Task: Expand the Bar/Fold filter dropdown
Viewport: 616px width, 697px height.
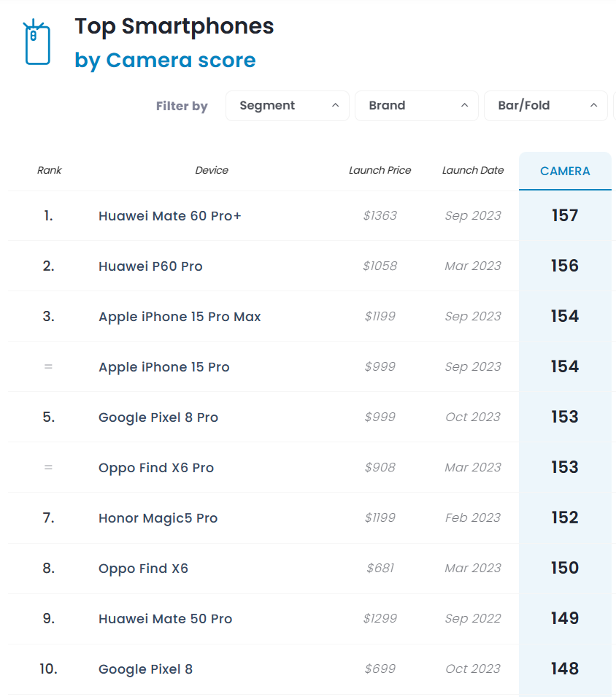Action: (x=545, y=106)
